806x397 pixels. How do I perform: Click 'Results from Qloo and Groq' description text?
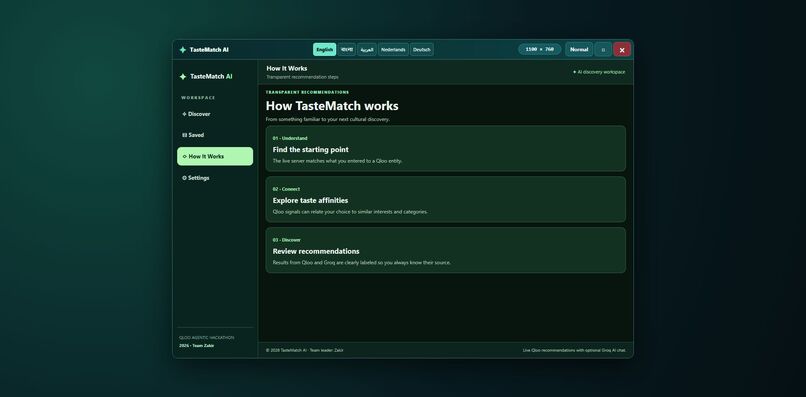point(361,263)
